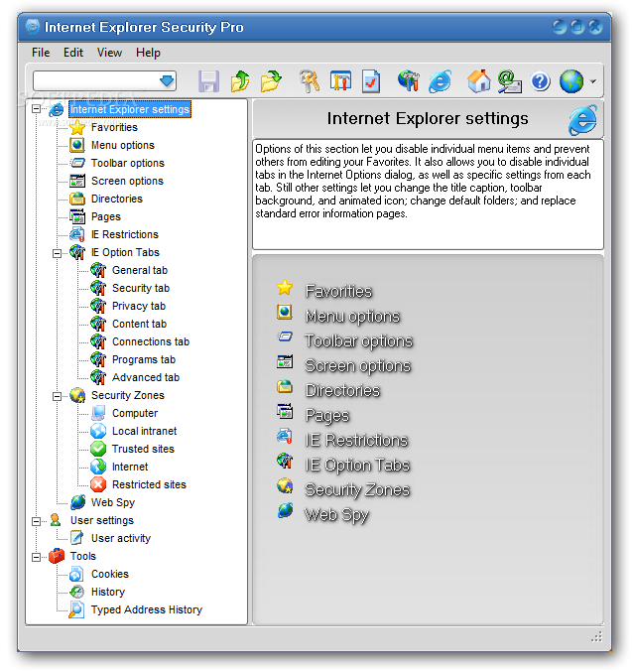632x672 pixels.
Task: Click the Home house toolbar icon
Action: pos(478,81)
